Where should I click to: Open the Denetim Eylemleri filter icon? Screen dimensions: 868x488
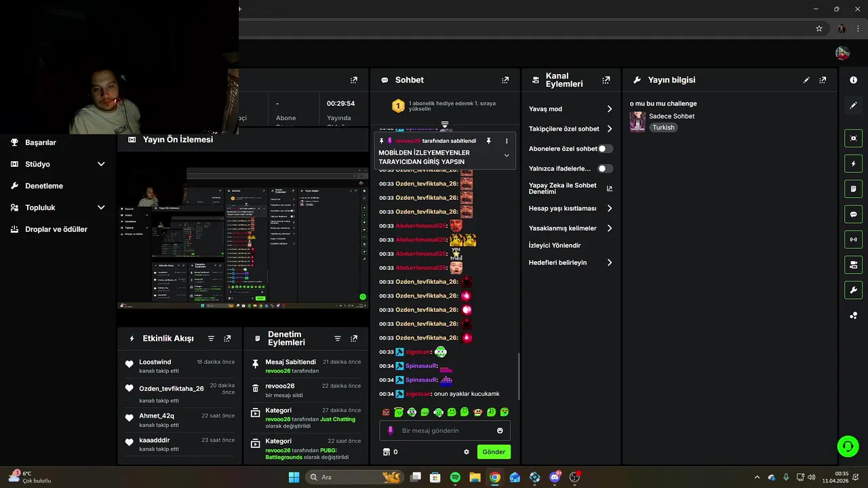tap(338, 338)
